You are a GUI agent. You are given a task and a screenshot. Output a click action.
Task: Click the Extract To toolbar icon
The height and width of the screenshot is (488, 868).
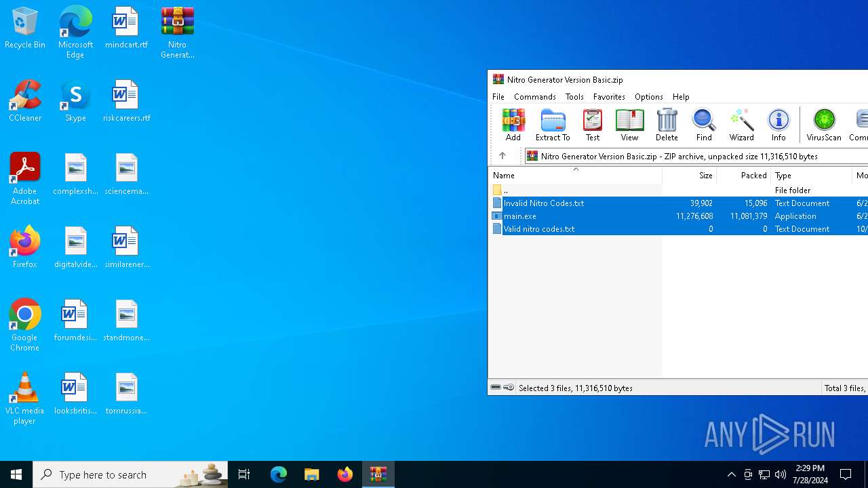coord(553,125)
